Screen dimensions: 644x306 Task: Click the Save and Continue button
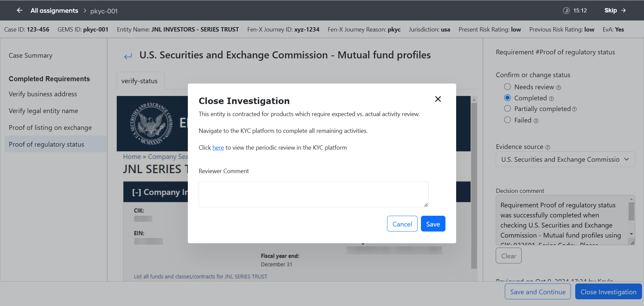[x=538, y=292]
